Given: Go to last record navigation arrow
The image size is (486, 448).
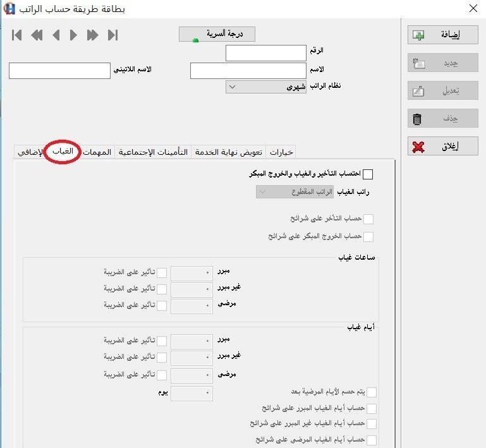Looking at the screenshot, I should coord(113,35).
